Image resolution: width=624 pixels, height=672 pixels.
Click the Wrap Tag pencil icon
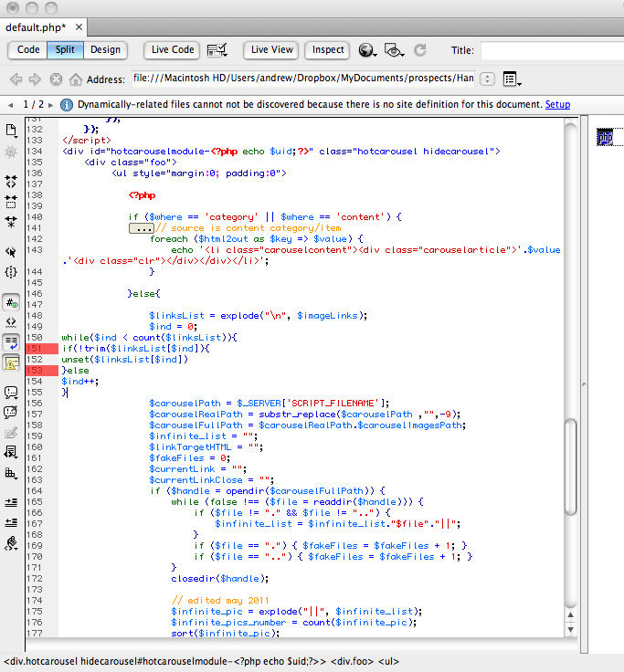(x=11, y=433)
